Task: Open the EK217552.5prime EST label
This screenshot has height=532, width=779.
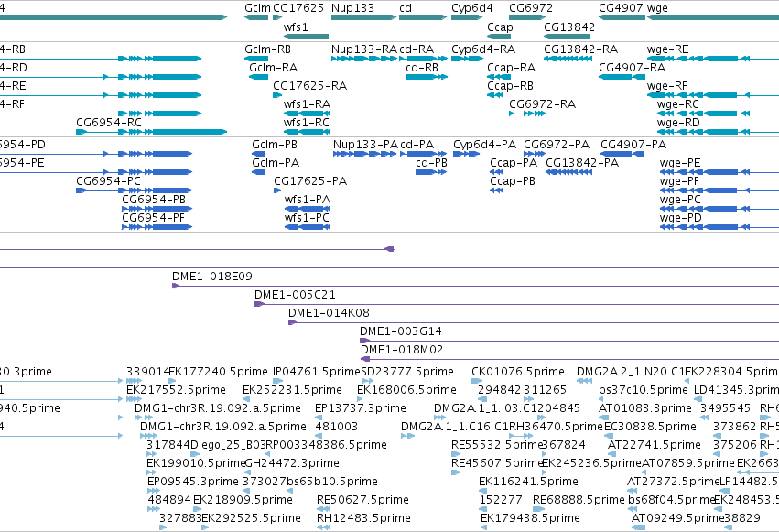Action: click(x=176, y=390)
